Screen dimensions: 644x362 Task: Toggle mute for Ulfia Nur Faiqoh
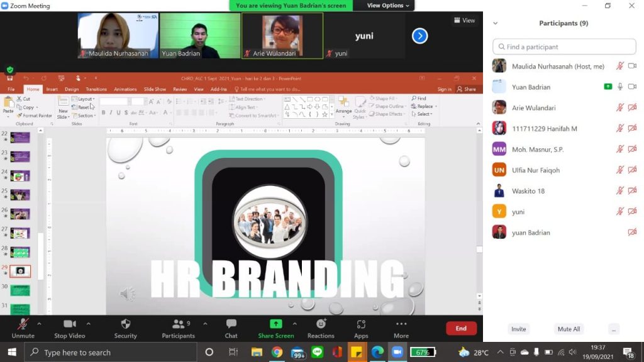click(619, 170)
